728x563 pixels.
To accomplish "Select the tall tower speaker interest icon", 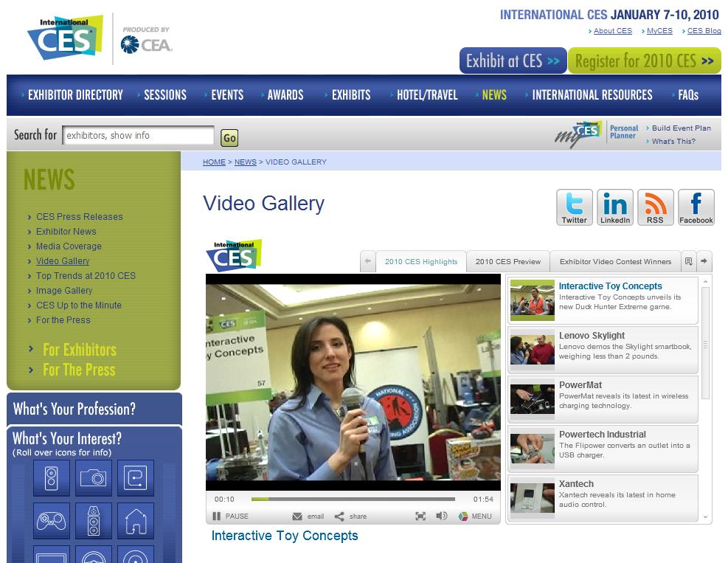I will point(94,521).
